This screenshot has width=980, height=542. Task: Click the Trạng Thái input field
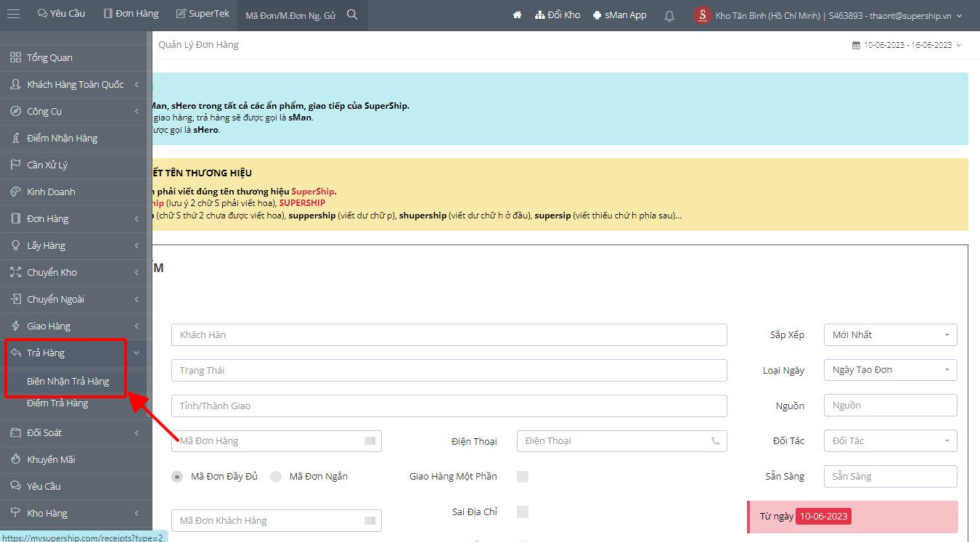(449, 370)
